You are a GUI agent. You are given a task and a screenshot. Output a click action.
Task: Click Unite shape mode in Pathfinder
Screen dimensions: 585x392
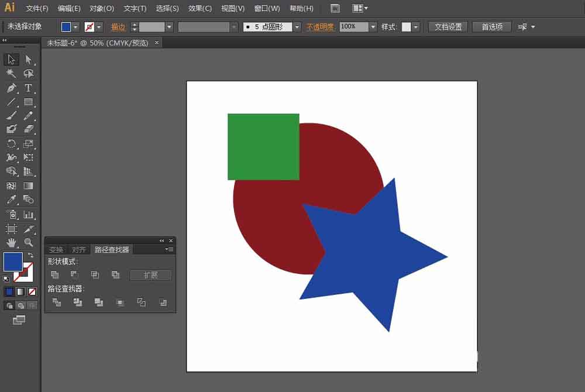54,275
